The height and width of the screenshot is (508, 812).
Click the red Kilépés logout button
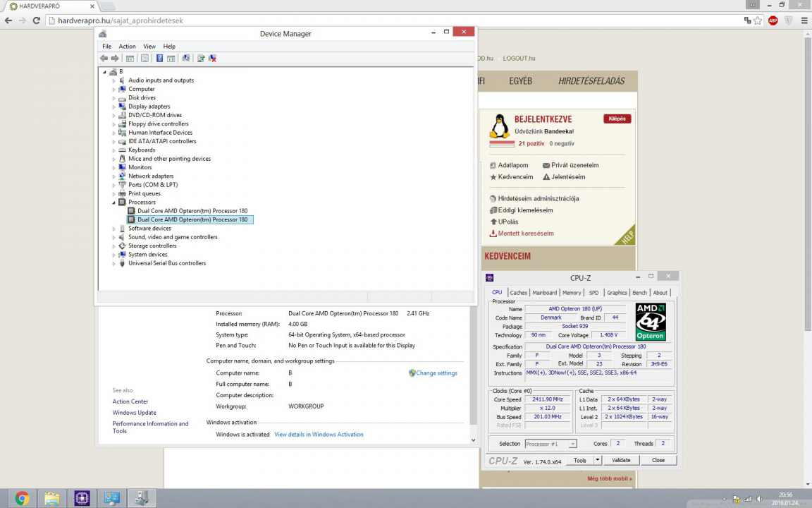click(x=617, y=119)
